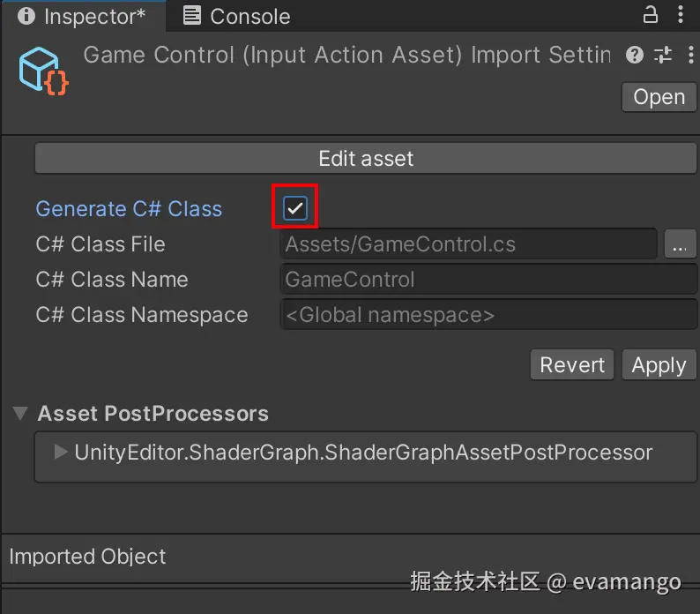Image resolution: width=700 pixels, height=614 pixels.
Task: Click the C# Class Name field
Action: click(x=488, y=280)
